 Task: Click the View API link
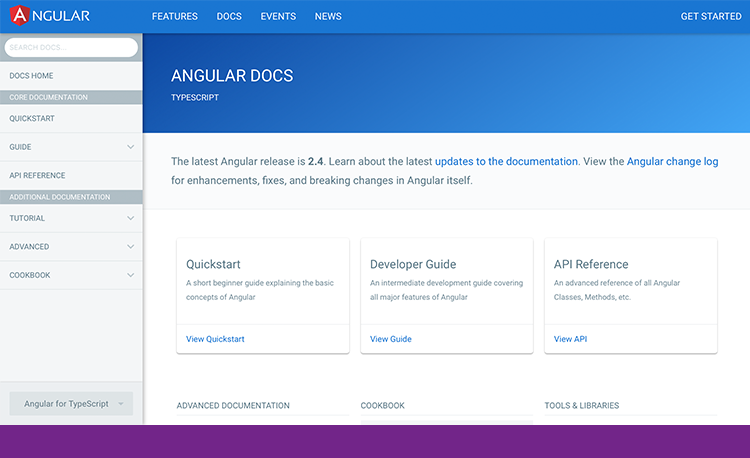point(571,339)
